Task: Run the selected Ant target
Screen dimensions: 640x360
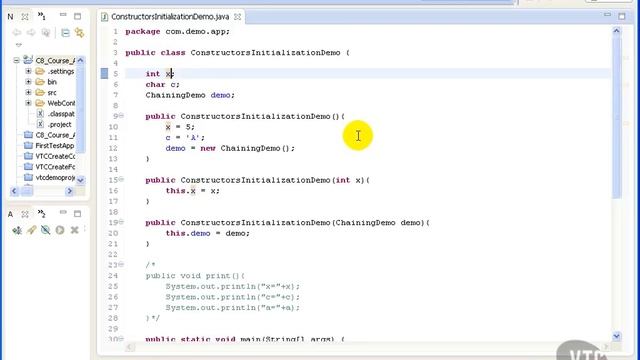Action: [60, 230]
